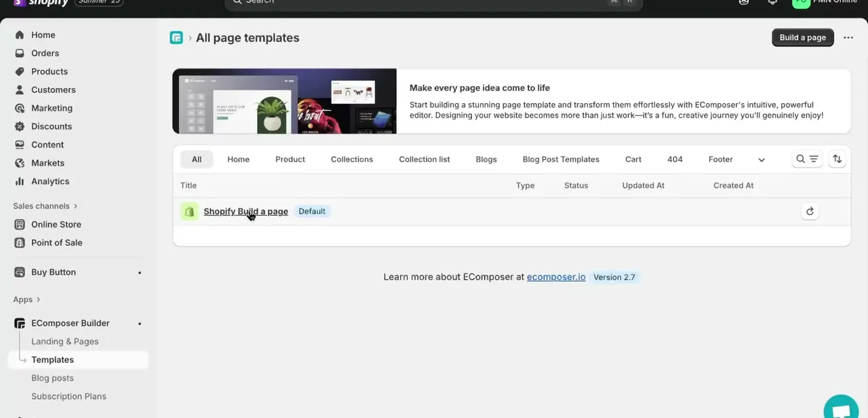
Task: Open the ecomposer.io link
Action: [x=556, y=277]
